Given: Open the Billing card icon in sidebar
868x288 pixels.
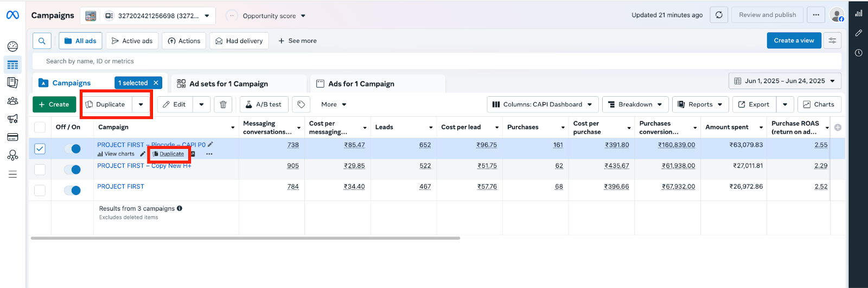Looking at the screenshot, I should pos(12,137).
